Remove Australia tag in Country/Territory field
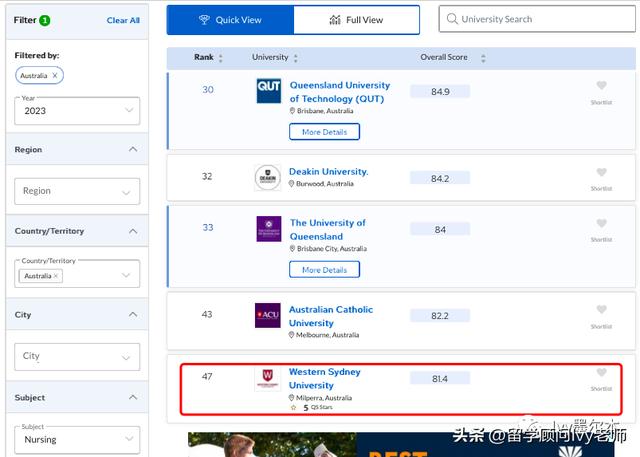640x457 pixels. [x=56, y=276]
